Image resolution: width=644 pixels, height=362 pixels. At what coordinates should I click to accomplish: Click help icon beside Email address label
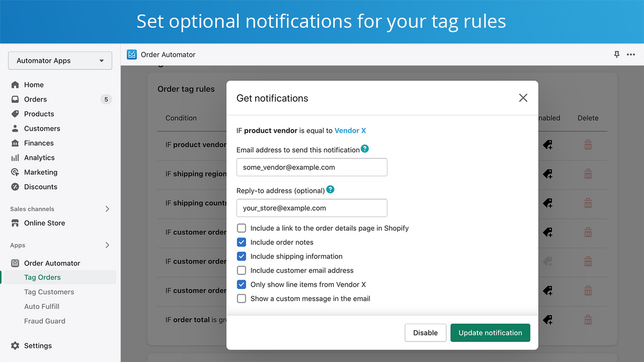pyautogui.click(x=365, y=149)
